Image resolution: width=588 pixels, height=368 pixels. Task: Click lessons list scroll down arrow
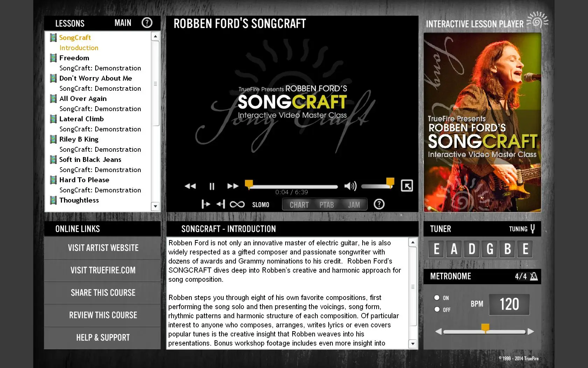tap(155, 206)
